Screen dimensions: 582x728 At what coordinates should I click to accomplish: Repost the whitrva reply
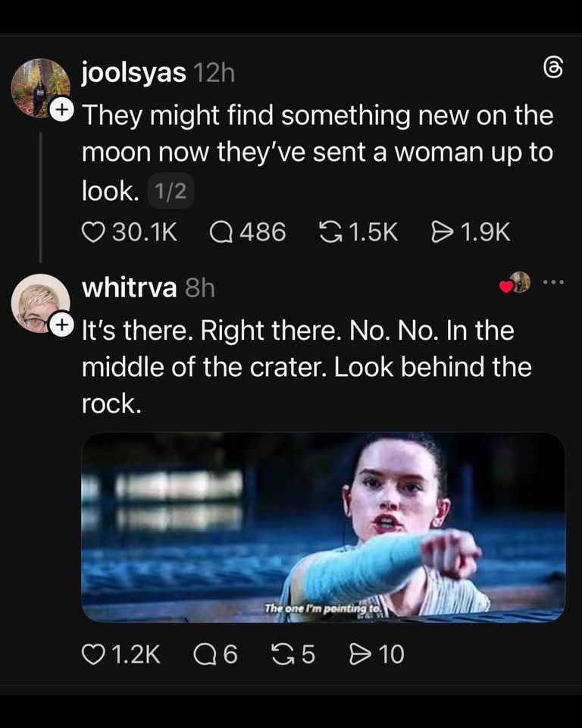[x=282, y=654]
